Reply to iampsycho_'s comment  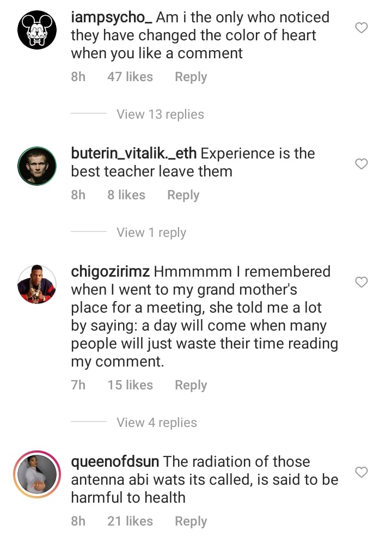191,77
